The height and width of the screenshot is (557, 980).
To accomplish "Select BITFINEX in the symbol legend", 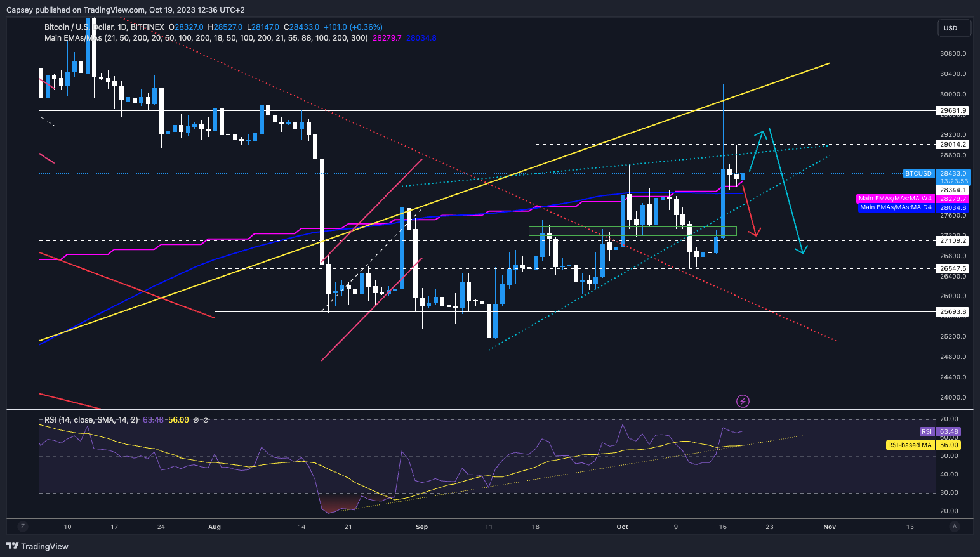I will (147, 27).
